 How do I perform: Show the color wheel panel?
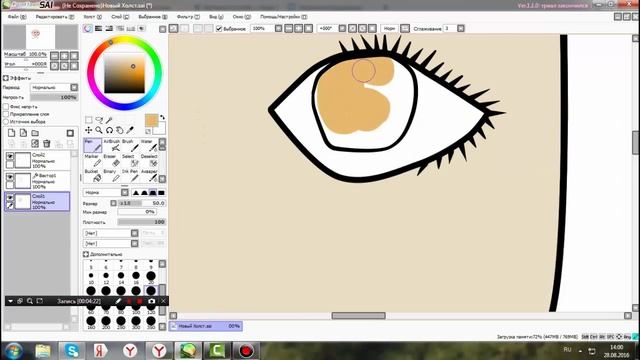[x=88, y=29]
